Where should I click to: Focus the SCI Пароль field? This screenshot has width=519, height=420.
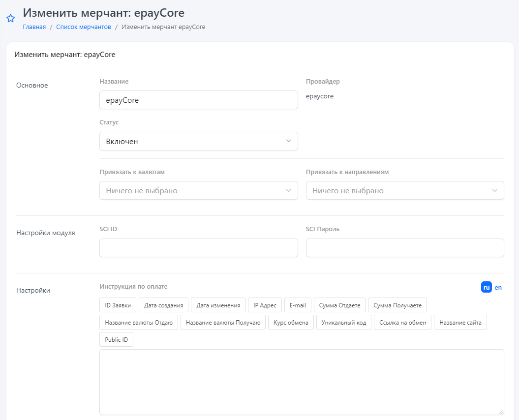coord(404,248)
